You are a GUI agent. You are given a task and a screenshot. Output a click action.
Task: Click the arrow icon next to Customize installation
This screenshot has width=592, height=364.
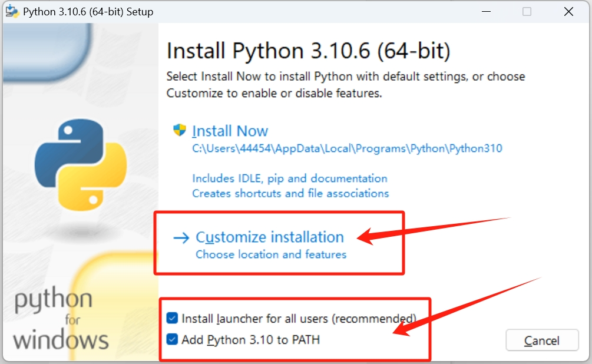click(x=181, y=237)
